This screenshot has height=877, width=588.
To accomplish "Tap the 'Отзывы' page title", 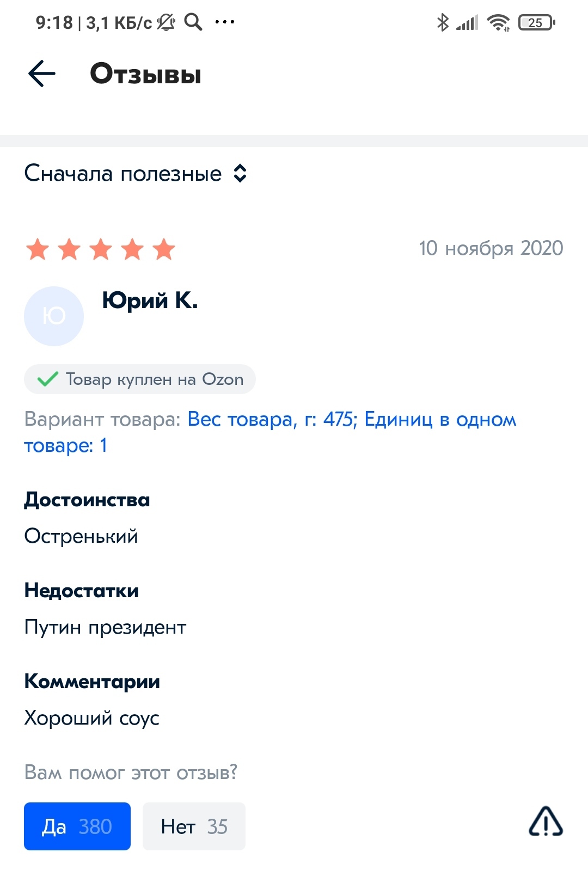I will point(145,73).
